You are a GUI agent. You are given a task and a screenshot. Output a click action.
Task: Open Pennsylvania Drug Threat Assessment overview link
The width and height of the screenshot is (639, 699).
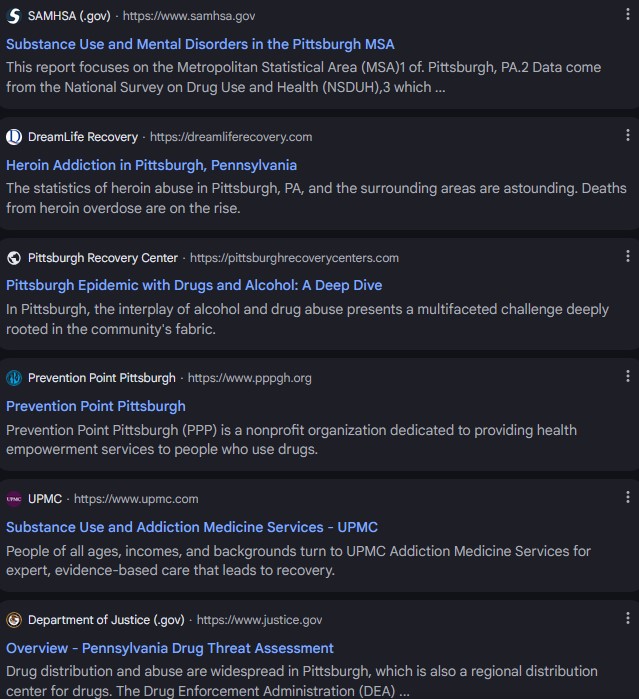(170, 648)
